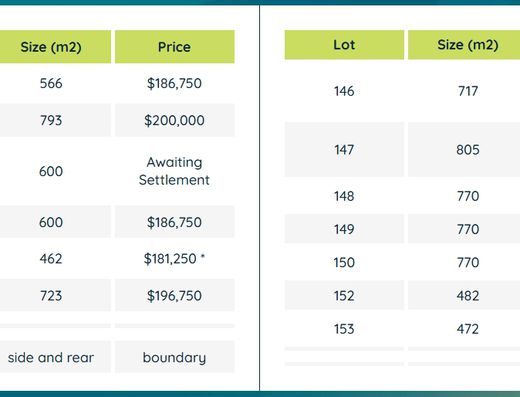Click Lot 150 entry
This screenshot has height=397, width=520.
coord(344,262)
